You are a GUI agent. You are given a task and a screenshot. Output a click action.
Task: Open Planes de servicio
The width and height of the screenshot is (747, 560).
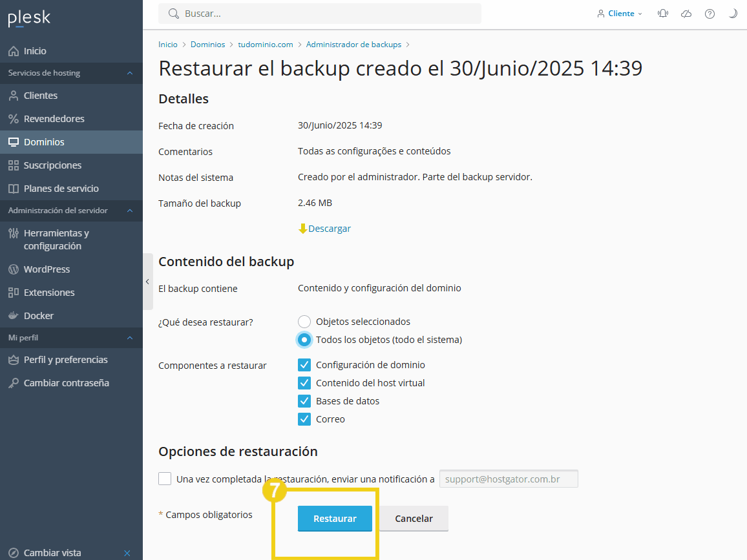point(72,189)
